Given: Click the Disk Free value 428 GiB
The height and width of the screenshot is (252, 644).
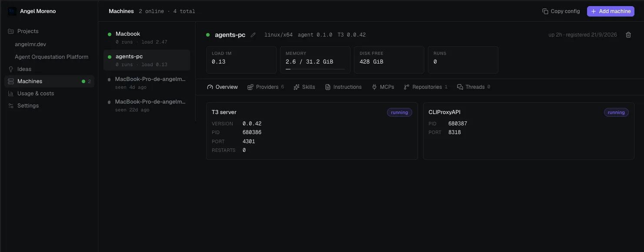Looking at the screenshot, I should (x=371, y=62).
